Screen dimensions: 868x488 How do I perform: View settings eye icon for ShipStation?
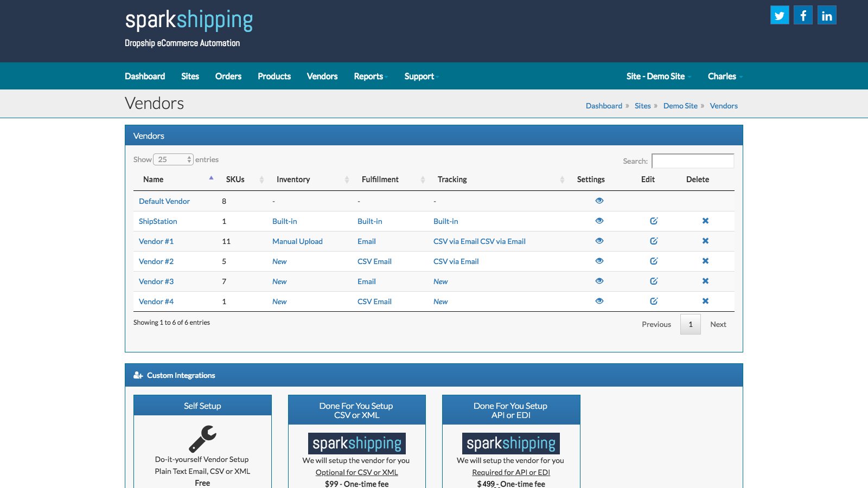[x=599, y=221]
